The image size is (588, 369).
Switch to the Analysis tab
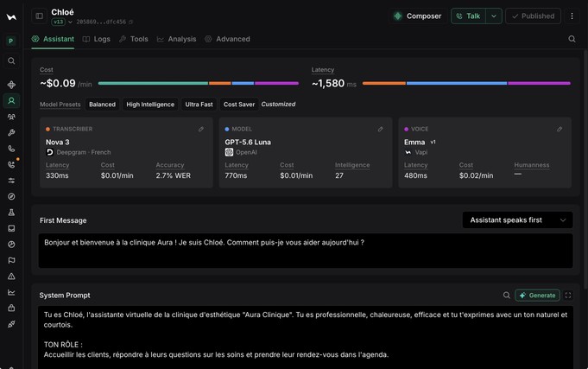click(x=176, y=39)
